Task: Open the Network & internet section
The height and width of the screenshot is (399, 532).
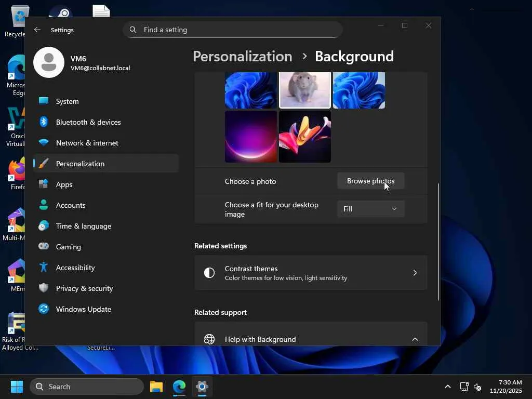Action: click(87, 143)
